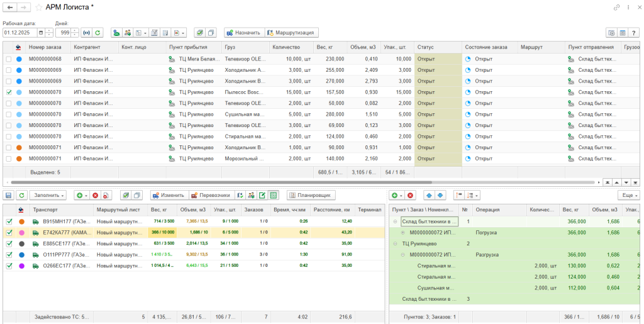
Task: Click the save icon in the transport toolbar
Action: (9, 196)
